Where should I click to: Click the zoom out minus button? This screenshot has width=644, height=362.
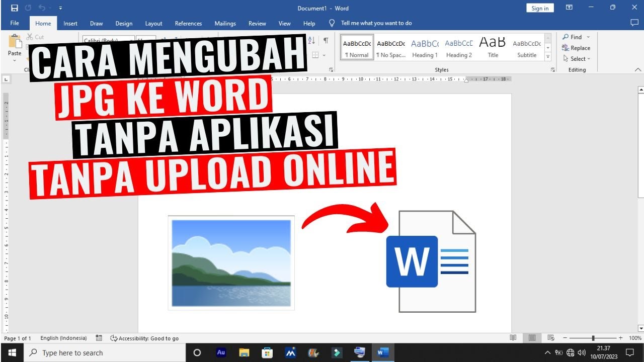pyautogui.click(x=565, y=338)
